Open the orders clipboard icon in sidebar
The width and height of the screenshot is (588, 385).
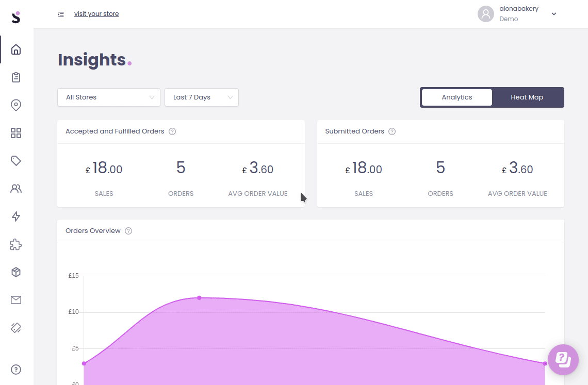[x=16, y=77]
